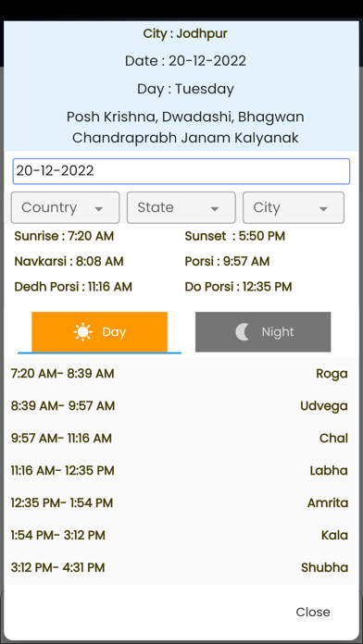Open the State dropdown
Screen dimensions: 363x644
181,208
